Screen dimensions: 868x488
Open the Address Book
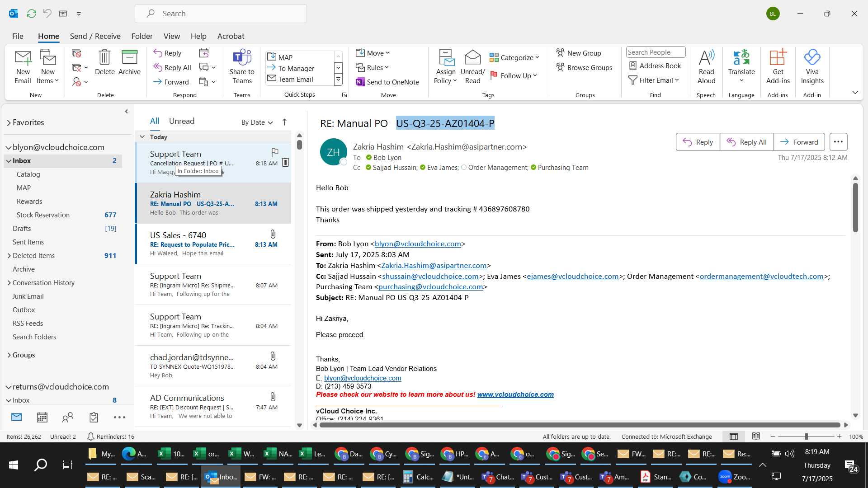tap(655, 66)
